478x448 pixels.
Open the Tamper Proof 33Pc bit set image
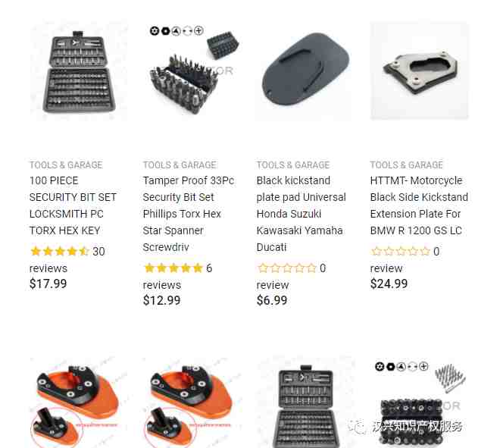click(x=192, y=71)
